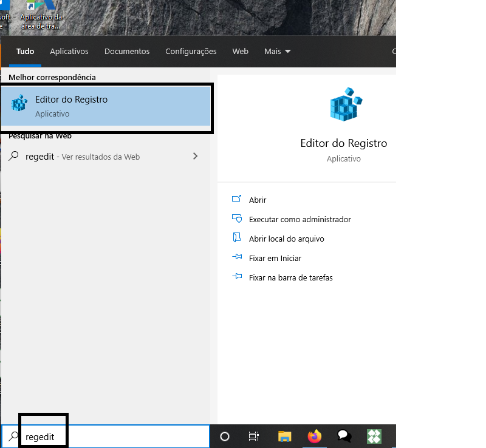Click the large Editor do Registro icon in details pane
Viewport: 486px width, 448px height.
click(x=344, y=105)
